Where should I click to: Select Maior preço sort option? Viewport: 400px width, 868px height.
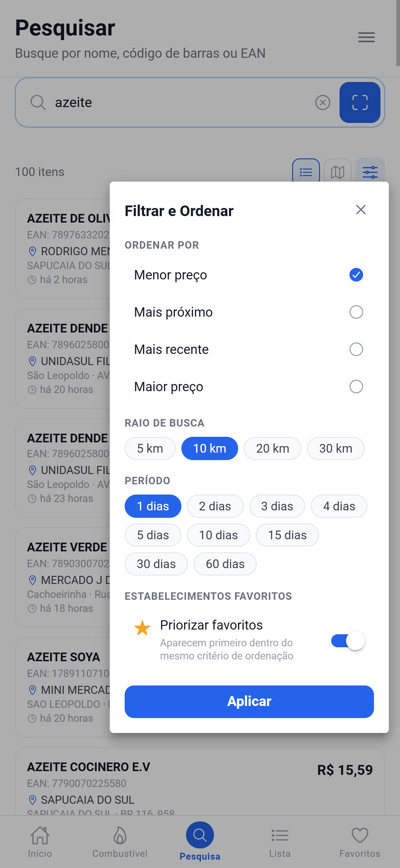[x=249, y=387]
